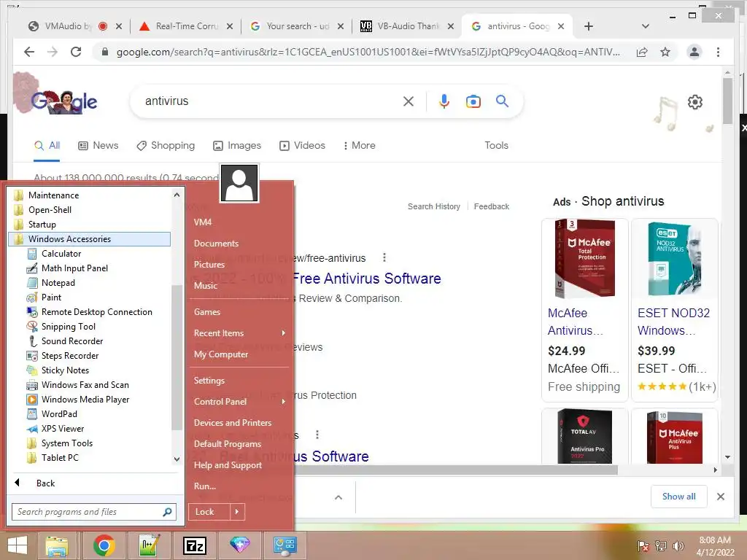Switch to the News results tab

pos(98,145)
